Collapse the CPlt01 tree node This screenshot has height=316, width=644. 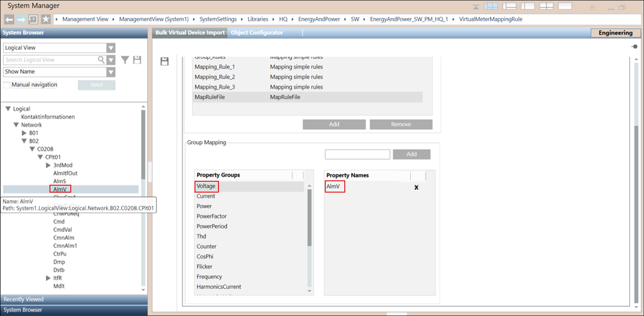coord(40,157)
